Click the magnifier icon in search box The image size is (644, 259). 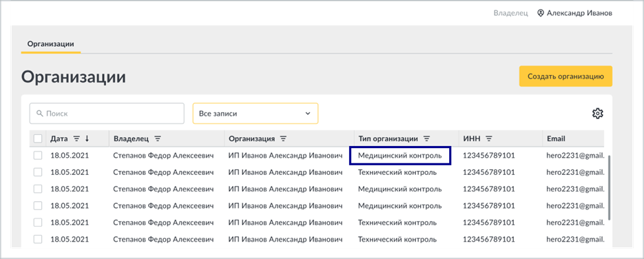click(40, 113)
